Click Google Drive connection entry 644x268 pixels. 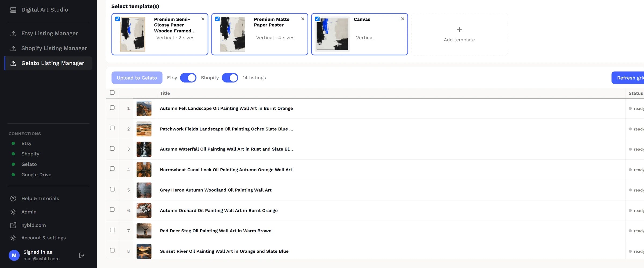click(36, 175)
